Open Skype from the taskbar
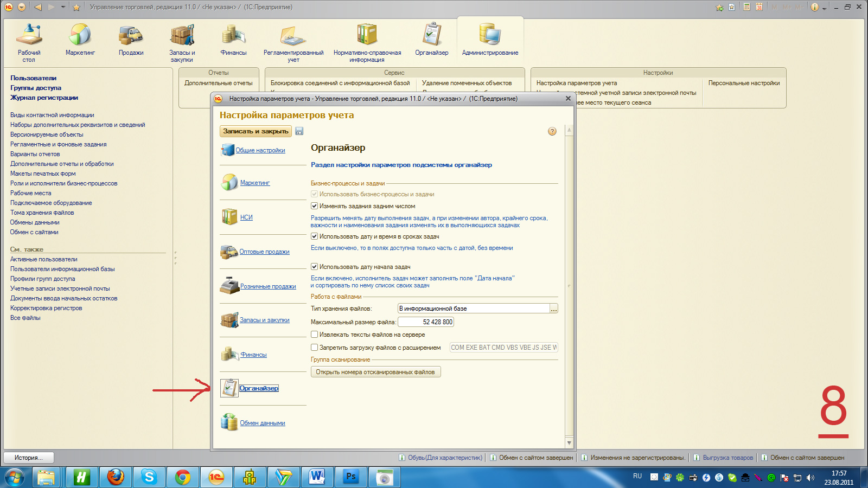 point(149,477)
